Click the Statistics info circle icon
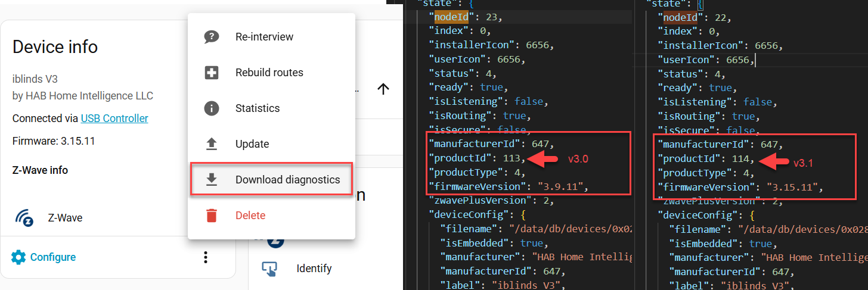This screenshot has height=290, width=868. [x=211, y=108]
